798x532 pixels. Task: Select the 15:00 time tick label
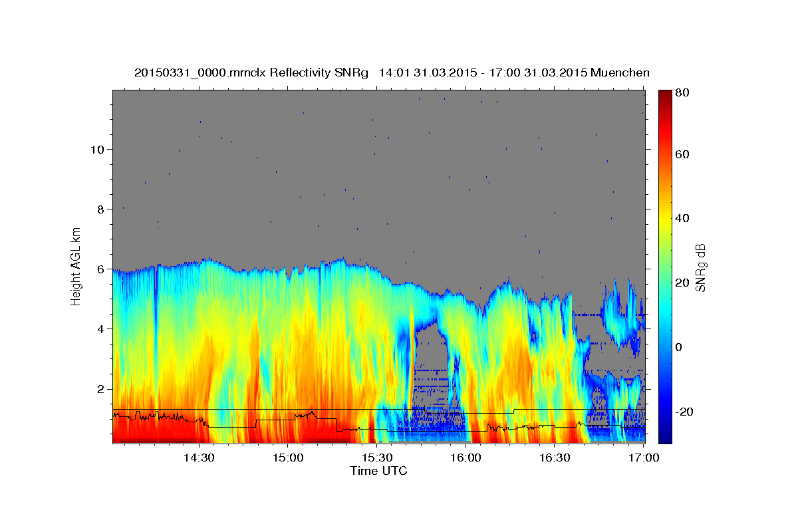(287, 458)
